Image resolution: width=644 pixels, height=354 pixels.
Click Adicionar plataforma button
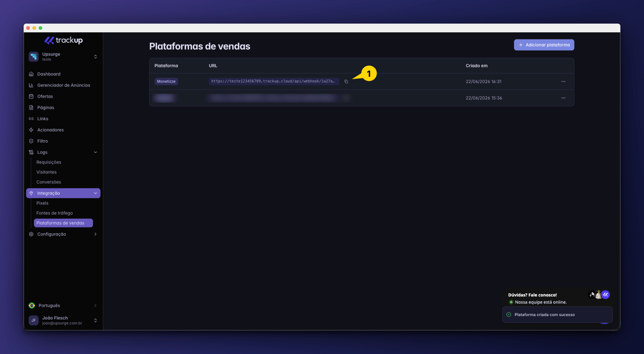point(544,45)
